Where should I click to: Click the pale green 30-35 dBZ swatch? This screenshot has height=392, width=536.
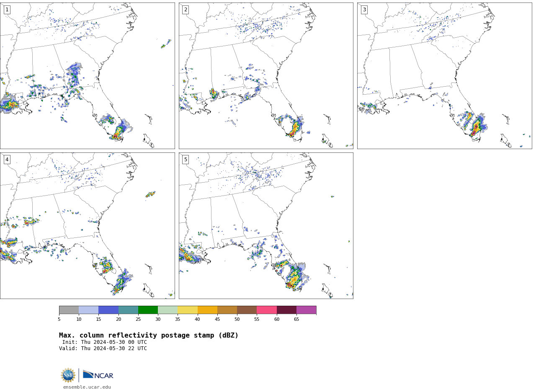coord(168,310)
